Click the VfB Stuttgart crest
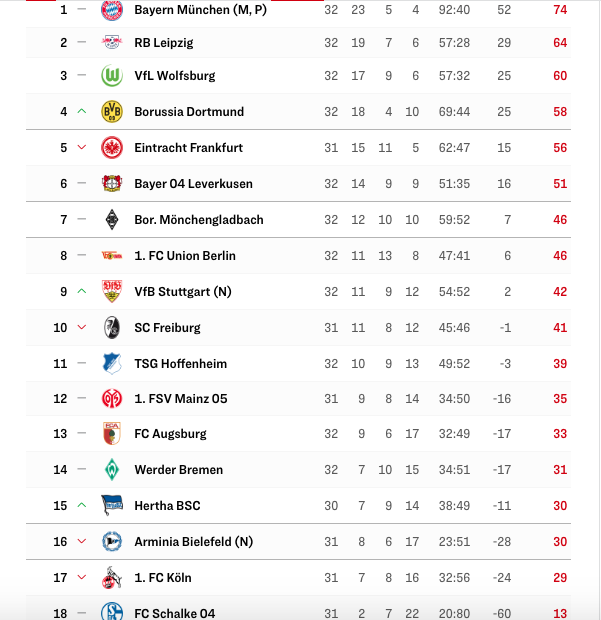Viewport: 601px width, 620px height. click(x=112, y=291)
